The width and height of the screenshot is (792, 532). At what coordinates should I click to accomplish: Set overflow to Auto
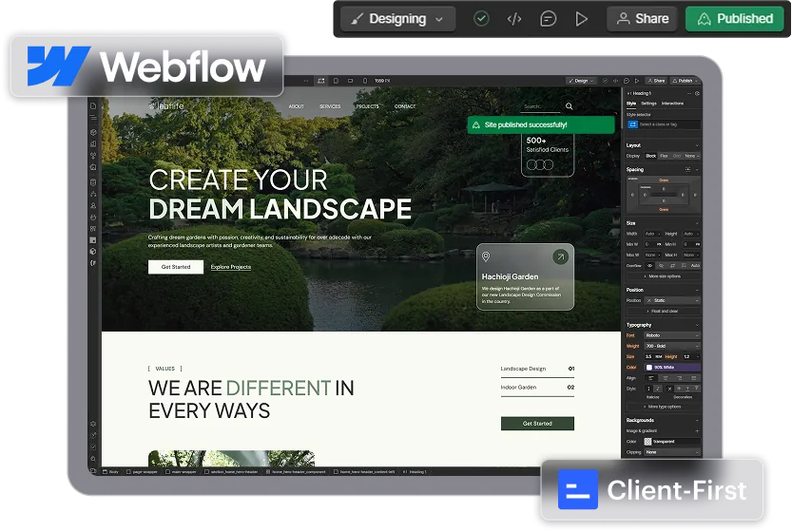pos(695,265)
